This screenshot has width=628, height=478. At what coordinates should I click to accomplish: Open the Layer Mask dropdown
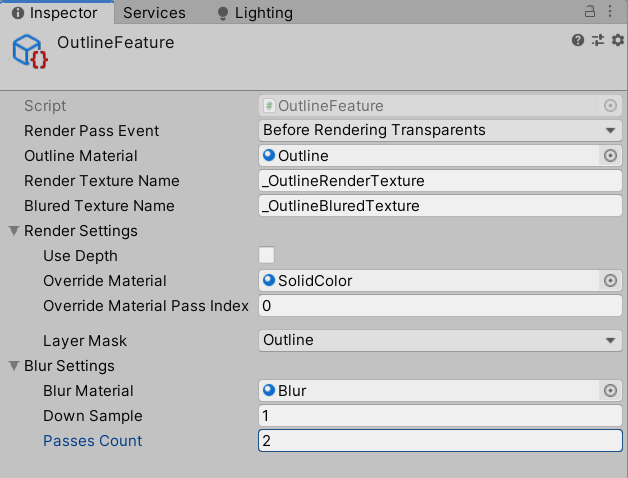(440, 341)
